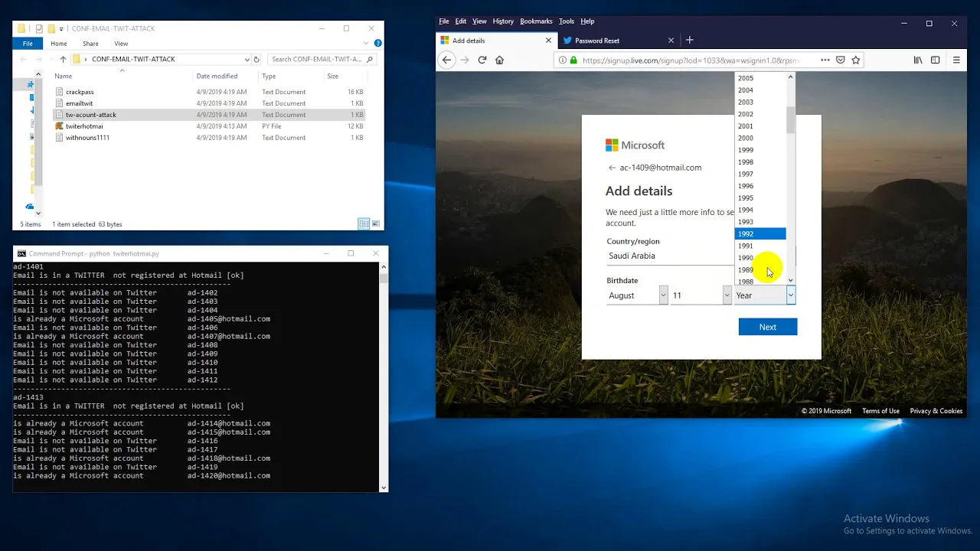The width and height of the screenshot is (980, 551).
Task: Open page actions three-dot menu
Action: [825, 60]
